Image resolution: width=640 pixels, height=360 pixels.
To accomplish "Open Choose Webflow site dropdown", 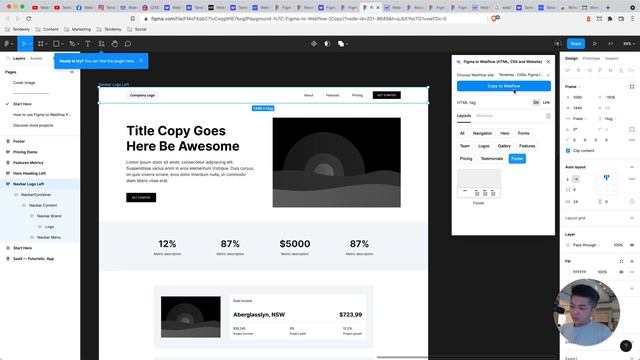I will click(524, 75).
